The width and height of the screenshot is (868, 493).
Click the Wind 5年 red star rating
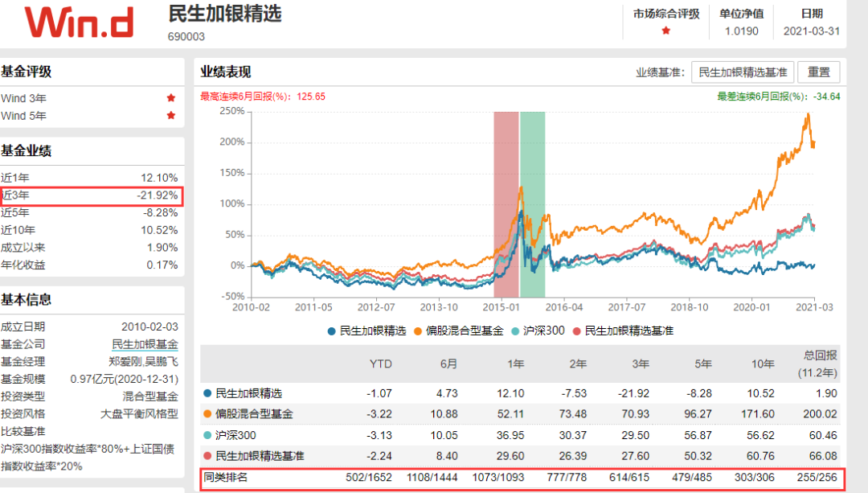(171, 116)
